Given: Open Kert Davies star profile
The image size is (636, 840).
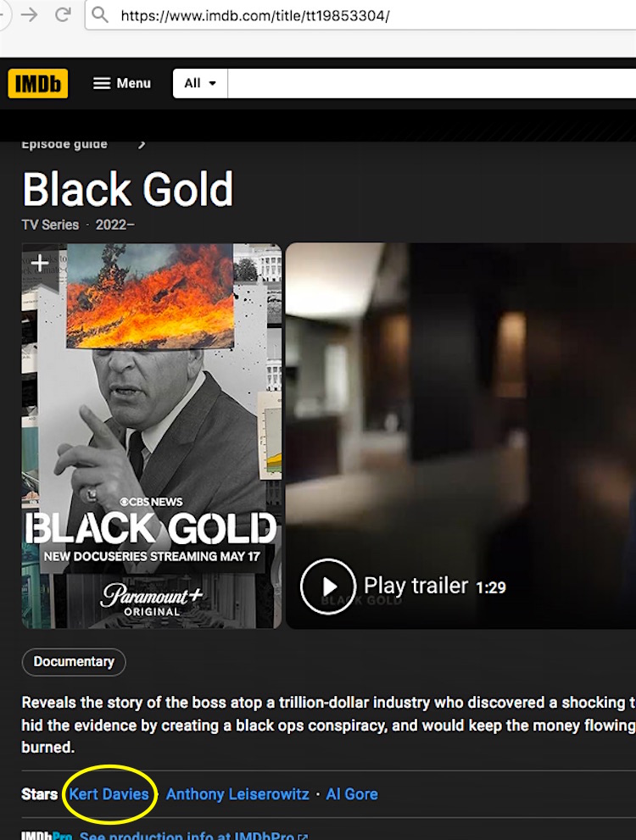Looking at the screenshot, I should (109, 794).
